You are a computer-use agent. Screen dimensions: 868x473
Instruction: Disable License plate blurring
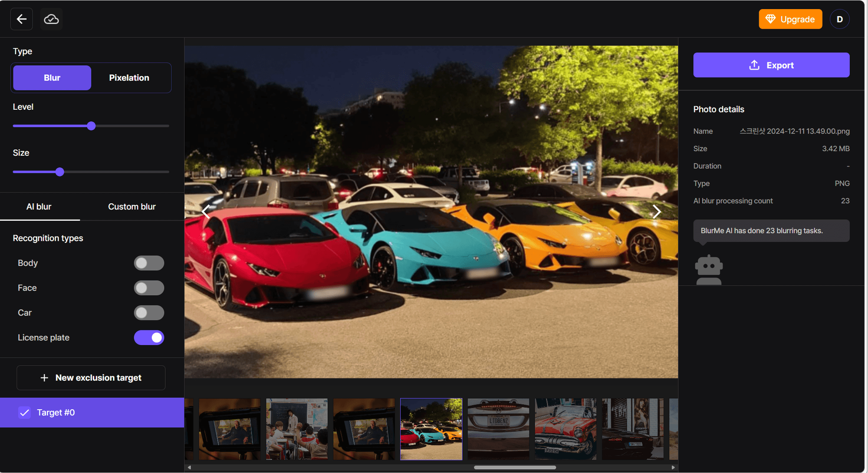tap(149, 337)
